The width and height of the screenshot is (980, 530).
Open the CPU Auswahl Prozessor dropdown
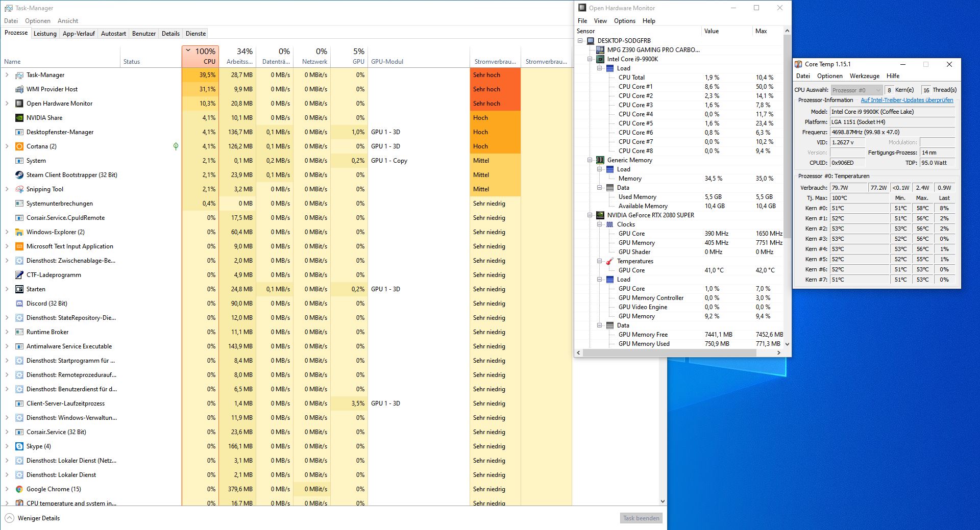(856, 90)
